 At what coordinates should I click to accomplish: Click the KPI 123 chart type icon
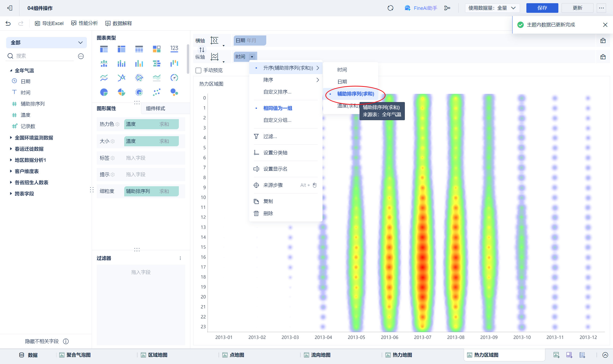[x=174, y=48]
